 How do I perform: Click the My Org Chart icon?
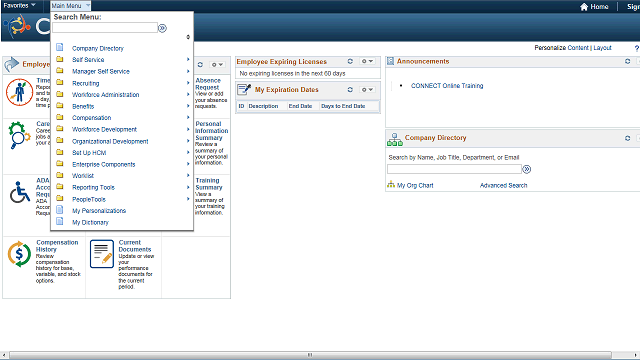pyautogui.click(x=391, y=184)
